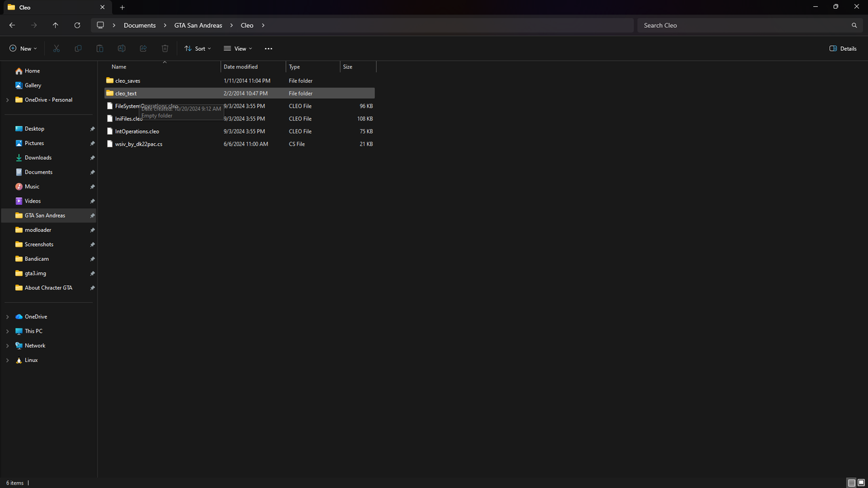Navigate up one folder level
The image size is (868, 488).
(56, 25)
